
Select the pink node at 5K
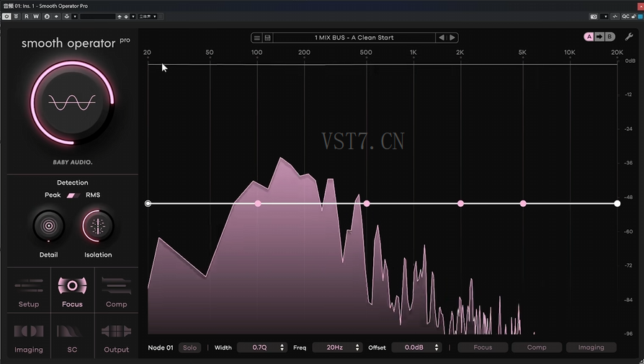tap(523, 203)
